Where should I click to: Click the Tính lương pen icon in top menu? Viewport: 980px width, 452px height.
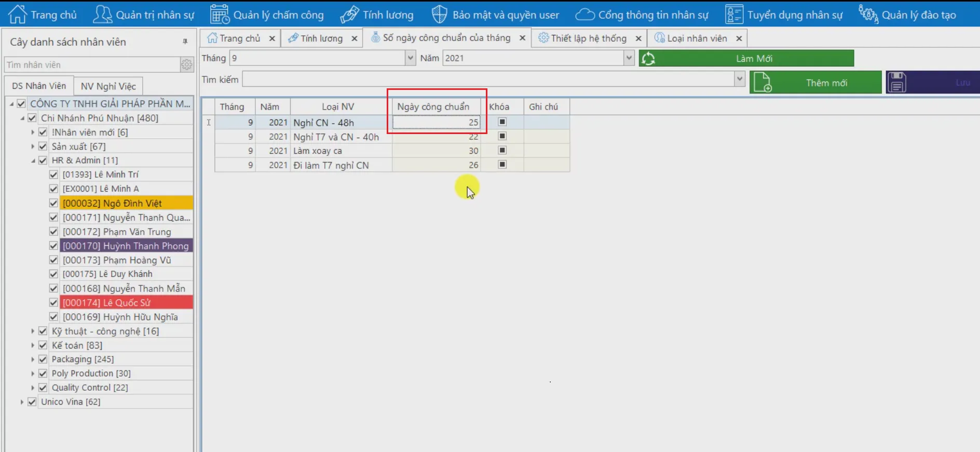point(349,14)
